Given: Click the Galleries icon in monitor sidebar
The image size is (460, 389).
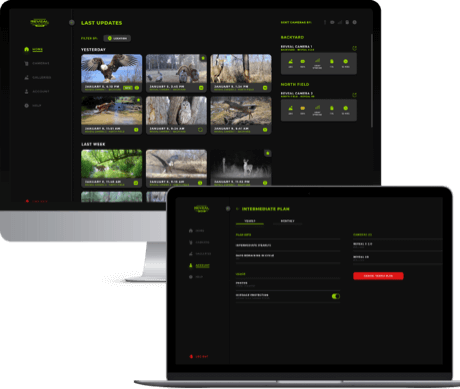Looking at the screenshot, I should (27, 77).
